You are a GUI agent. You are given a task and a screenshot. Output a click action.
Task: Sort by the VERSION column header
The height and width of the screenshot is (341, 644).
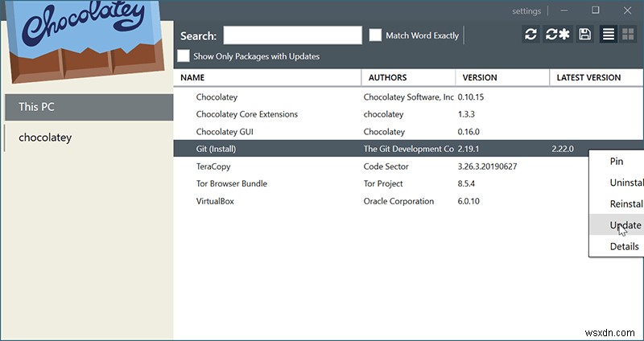502,77
